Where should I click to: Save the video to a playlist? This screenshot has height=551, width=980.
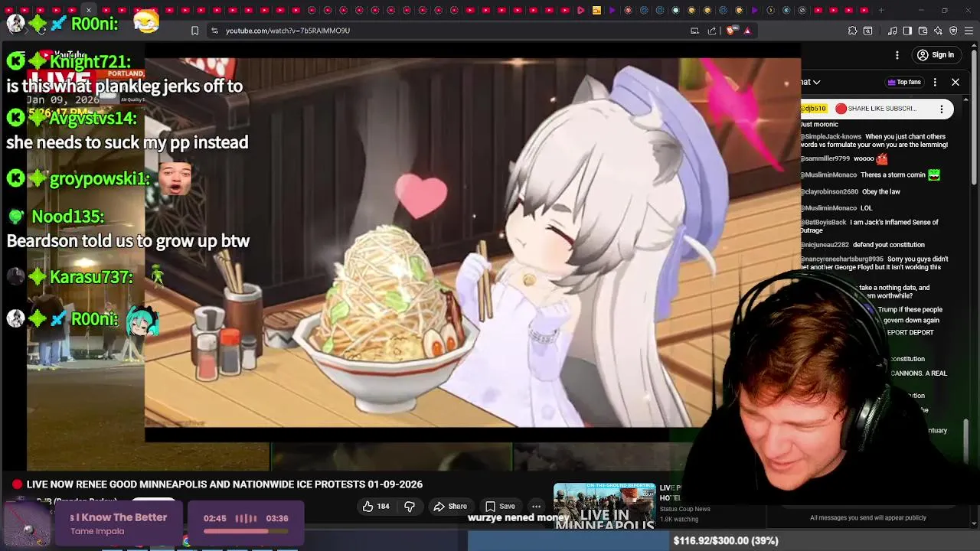(500, 506)
